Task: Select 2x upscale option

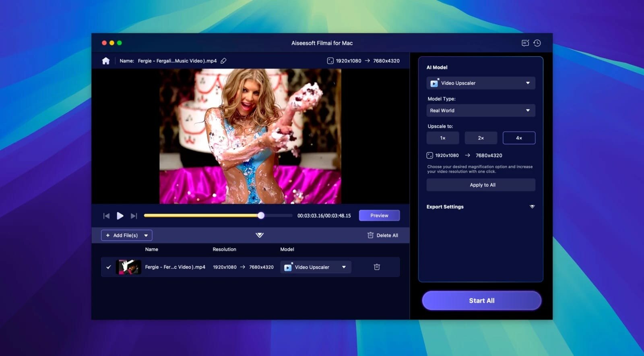Action: (x=481, y=138)
